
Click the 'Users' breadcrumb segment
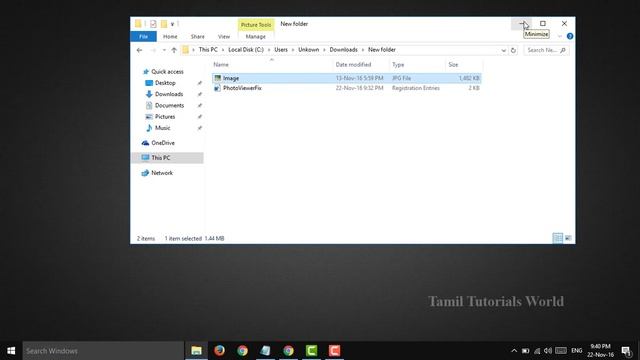(x=281, y=50)
